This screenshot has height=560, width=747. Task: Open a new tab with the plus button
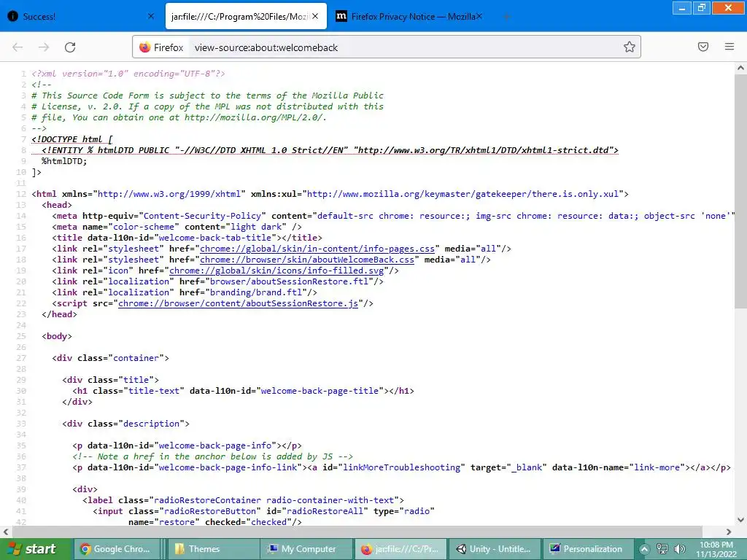(506, 17)
